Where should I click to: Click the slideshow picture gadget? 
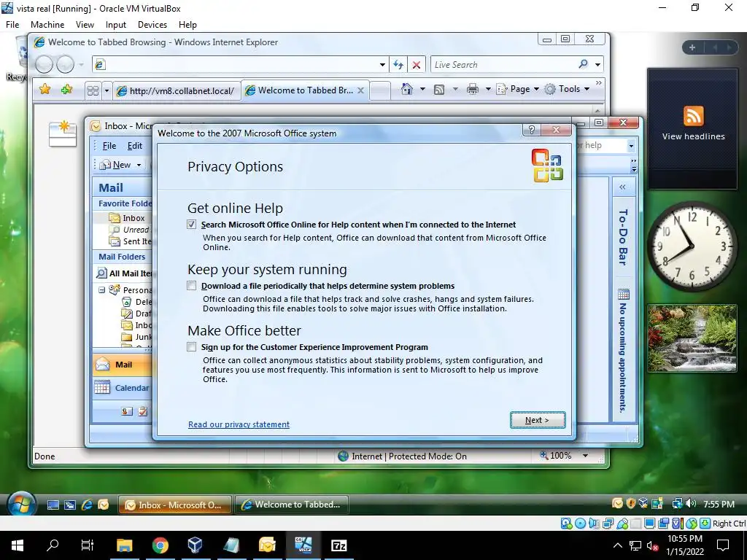tap(692, 338)
